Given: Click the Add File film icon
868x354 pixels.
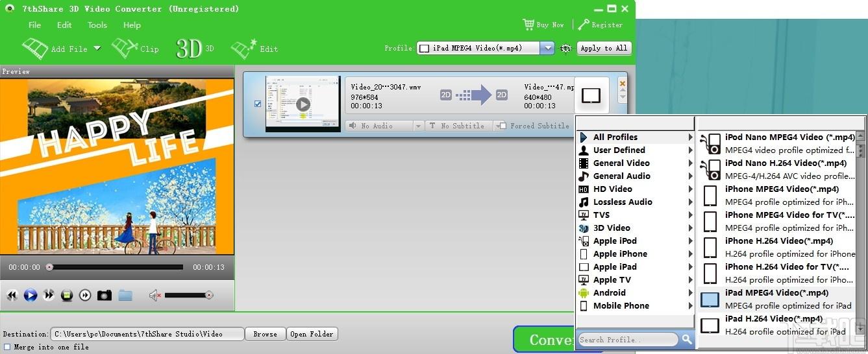Looking at the screenshot, I should click(35, 48).
